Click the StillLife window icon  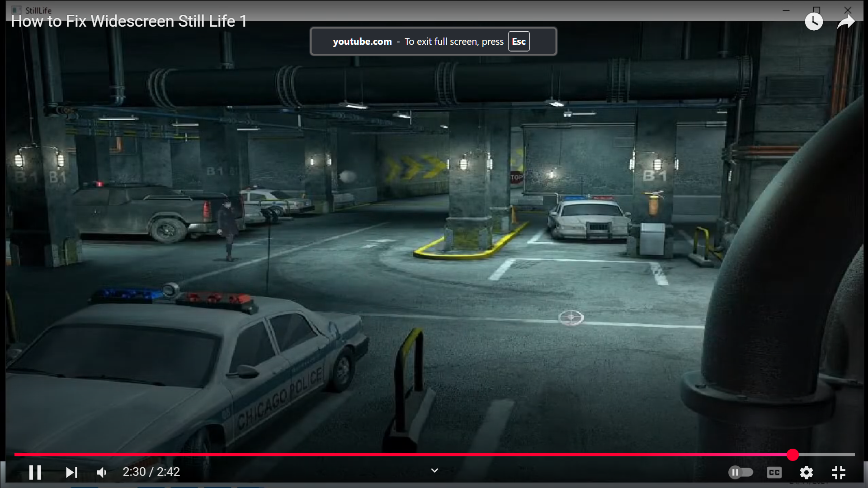coord(16,10)
